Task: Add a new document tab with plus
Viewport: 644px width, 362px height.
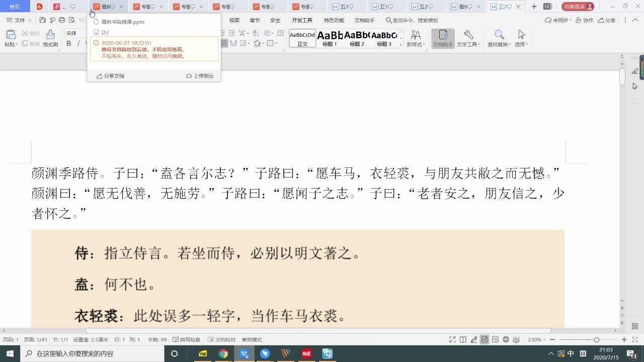Action: coord(534,7)
